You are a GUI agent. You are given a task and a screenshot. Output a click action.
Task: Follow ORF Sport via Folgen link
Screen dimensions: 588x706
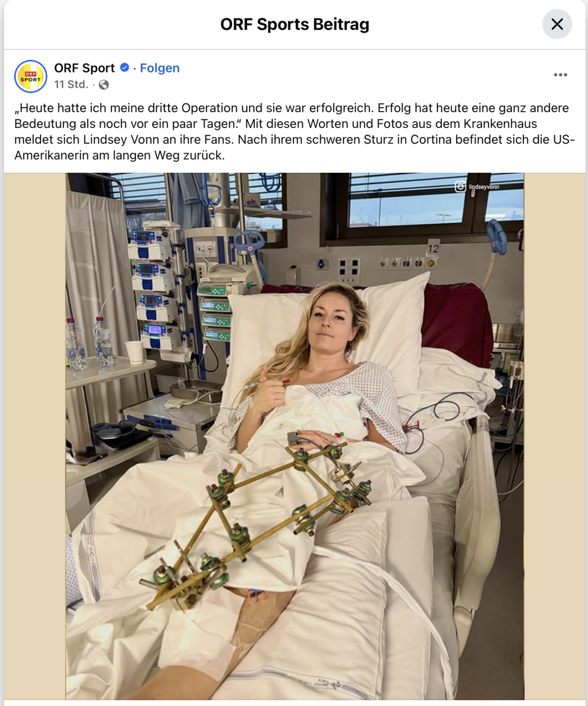click(160, 68)
